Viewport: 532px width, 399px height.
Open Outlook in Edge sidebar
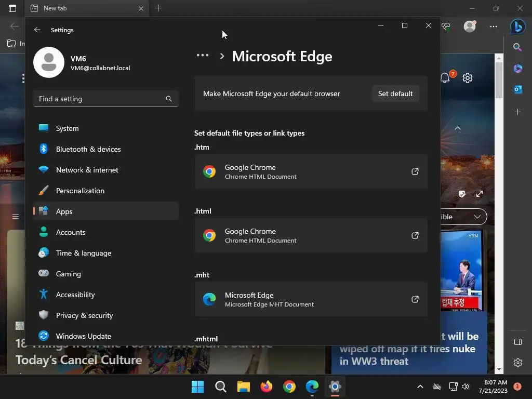[x=518, y=89]
